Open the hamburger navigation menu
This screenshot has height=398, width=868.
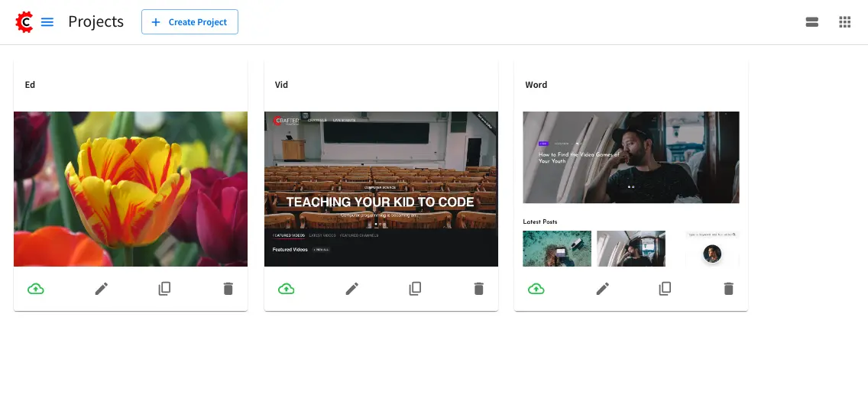pyautogui.click(x=47, y=22)
